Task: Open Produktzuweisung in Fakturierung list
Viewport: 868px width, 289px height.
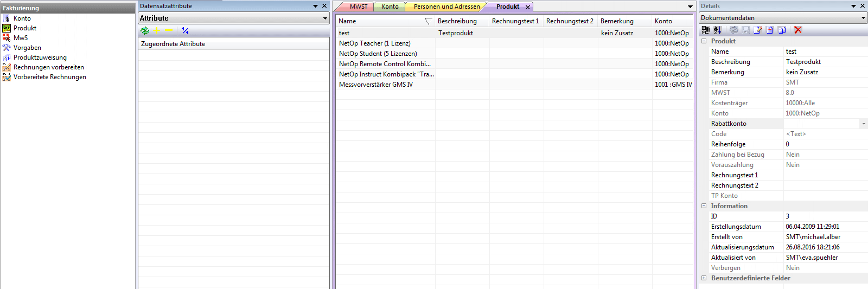Action: tap(40, 57)
